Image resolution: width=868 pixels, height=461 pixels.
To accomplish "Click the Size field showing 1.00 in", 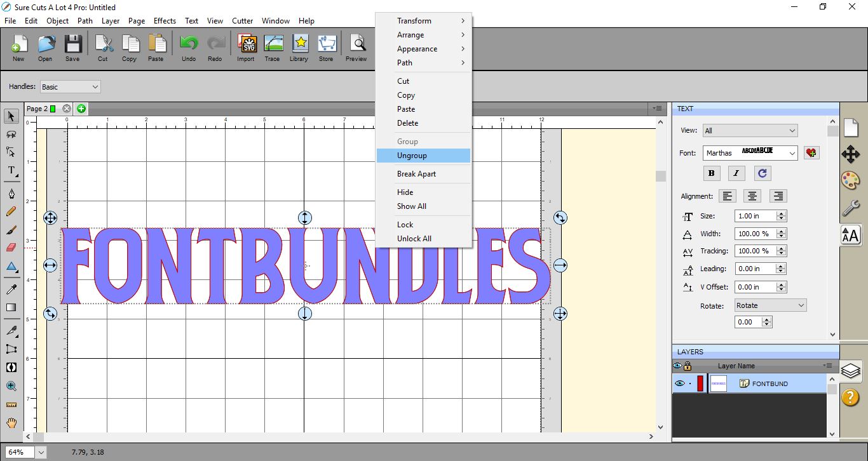I will point(756,216).
